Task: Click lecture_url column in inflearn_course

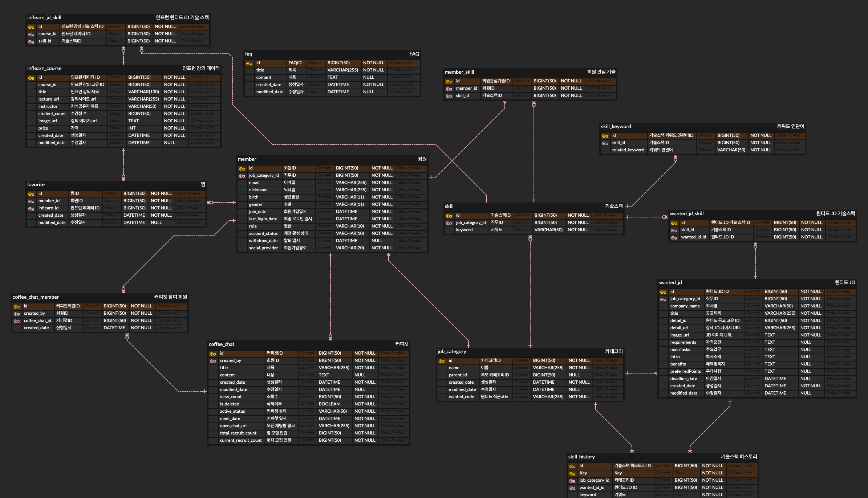Action: pyautogui.click(x=49, y=99)
